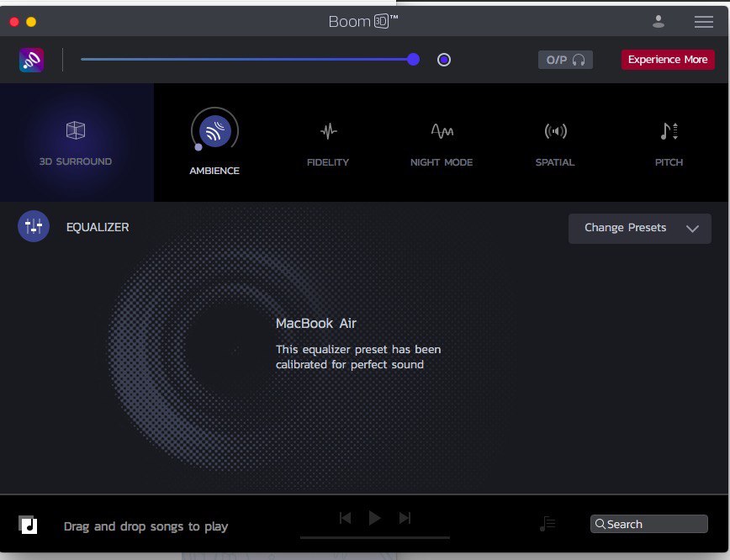Click the magnifier icon in Search
Viewport: 730px width, 560px height.
point(600,524)
